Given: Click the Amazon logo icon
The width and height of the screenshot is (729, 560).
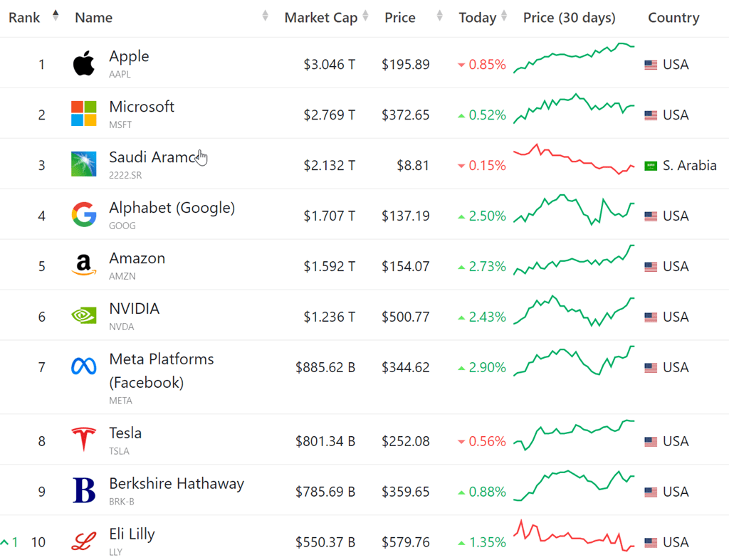Looking at the screenshot, I should [84, 265].
